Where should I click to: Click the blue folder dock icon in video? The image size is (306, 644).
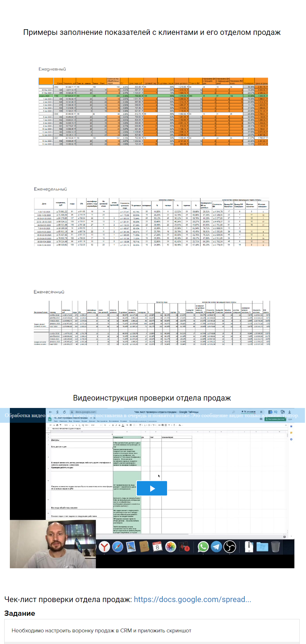tap(262, 547)
